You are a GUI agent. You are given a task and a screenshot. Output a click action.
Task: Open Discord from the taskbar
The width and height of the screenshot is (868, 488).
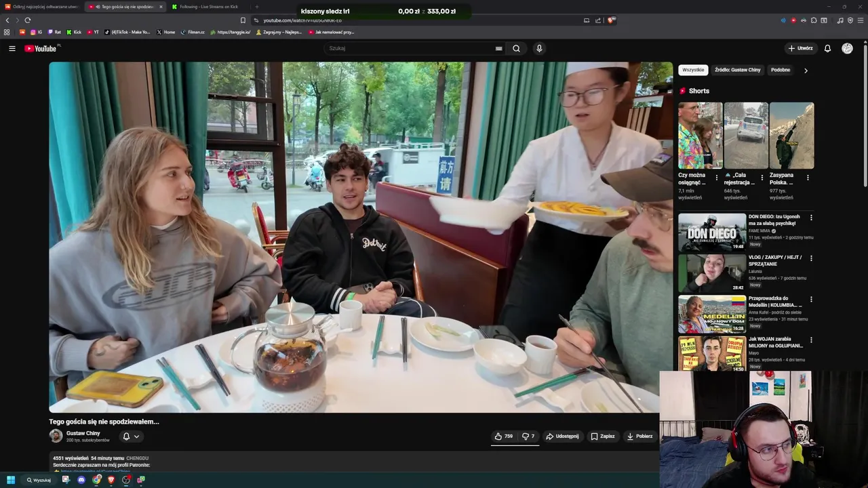pos(81,480)
